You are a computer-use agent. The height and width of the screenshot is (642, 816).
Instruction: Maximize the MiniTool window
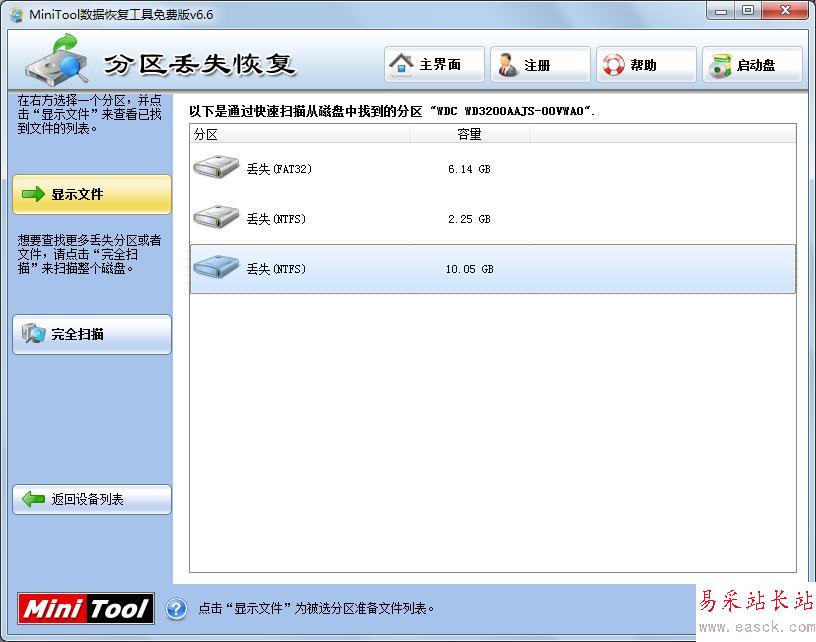point(748,10)
